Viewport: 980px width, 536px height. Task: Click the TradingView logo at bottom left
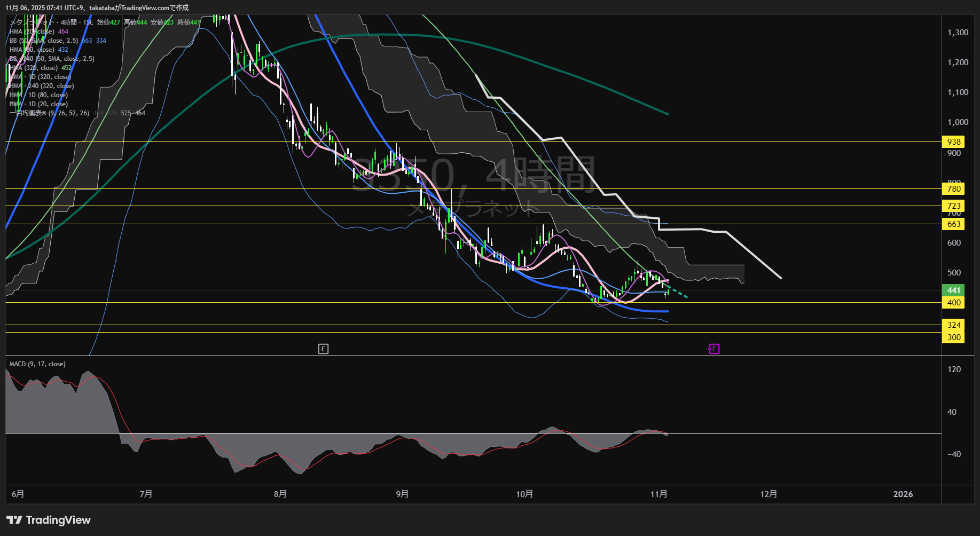[x=49, y=520]
